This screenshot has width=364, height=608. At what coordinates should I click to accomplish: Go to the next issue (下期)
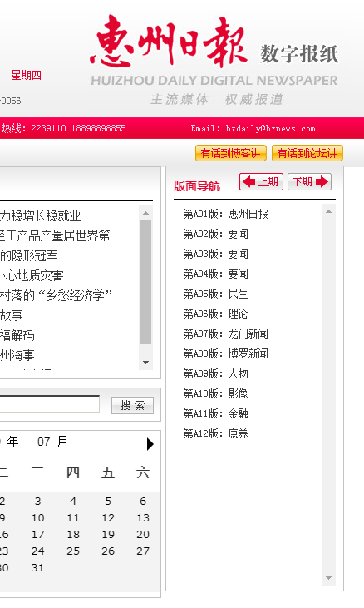tap(309, 181)
